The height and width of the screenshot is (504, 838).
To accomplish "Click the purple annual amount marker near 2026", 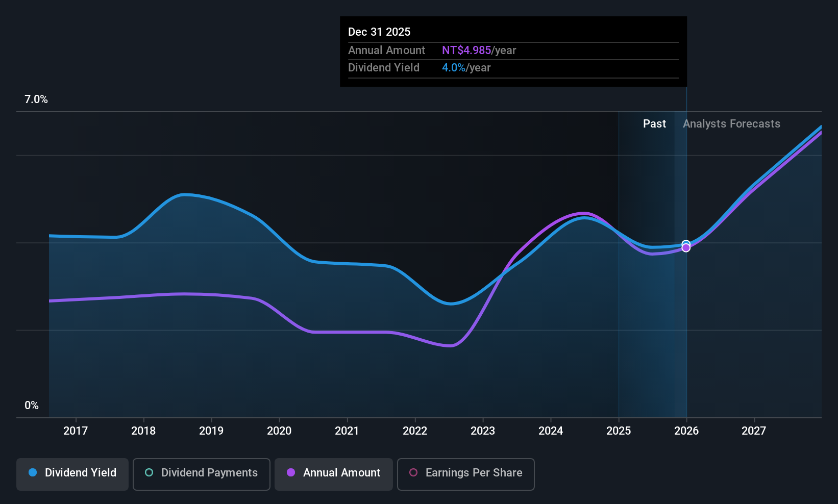I will click(686, 247).
